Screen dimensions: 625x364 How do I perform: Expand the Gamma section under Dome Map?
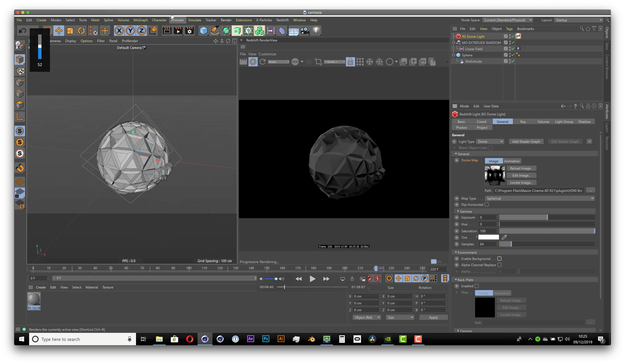[x=458, y=211]
